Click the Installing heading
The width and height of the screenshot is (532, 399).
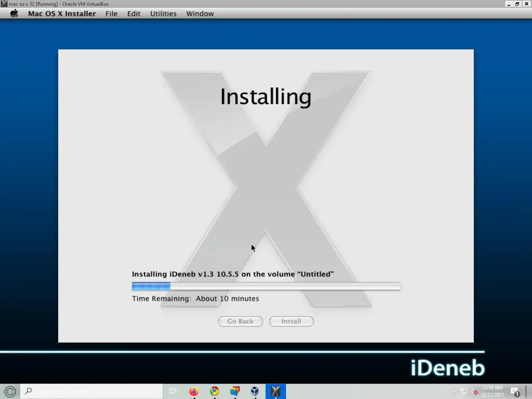[x=266, y=97]
